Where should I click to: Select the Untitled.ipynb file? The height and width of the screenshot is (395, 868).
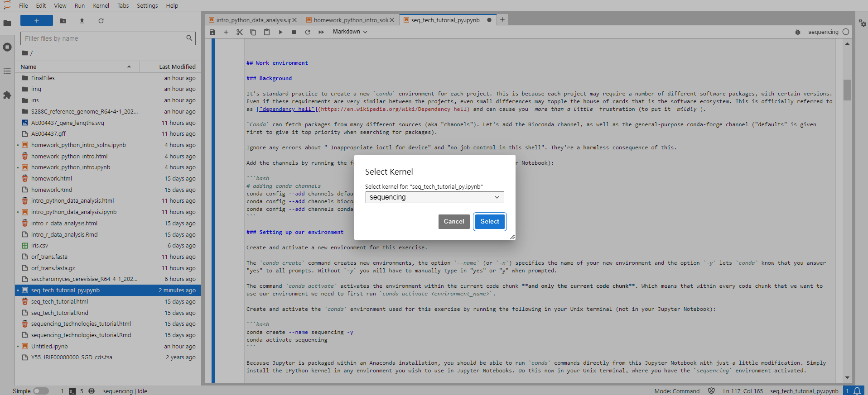[108, 347]
